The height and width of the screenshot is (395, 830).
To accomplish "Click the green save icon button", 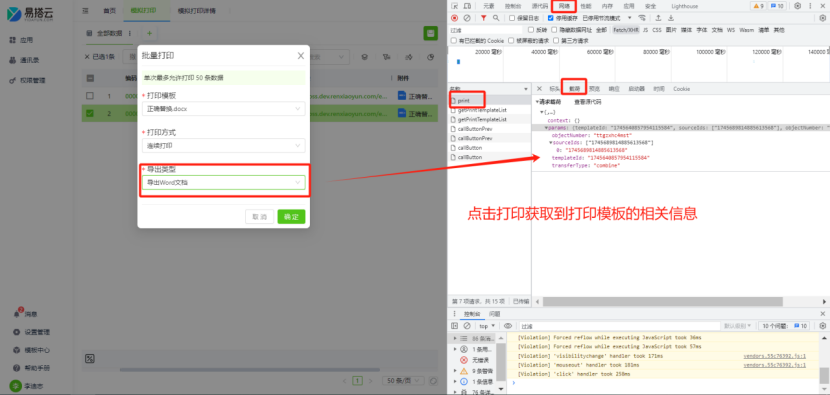I will tap(430, 33).
